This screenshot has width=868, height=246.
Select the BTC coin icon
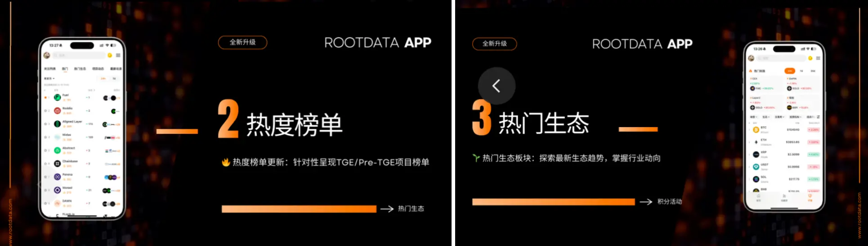(756, 130)
